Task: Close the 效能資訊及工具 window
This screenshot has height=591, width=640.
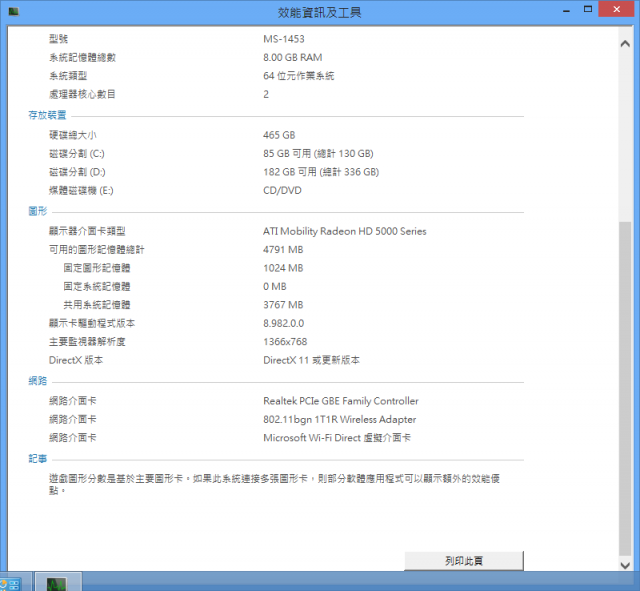Action: pos(616,9)
